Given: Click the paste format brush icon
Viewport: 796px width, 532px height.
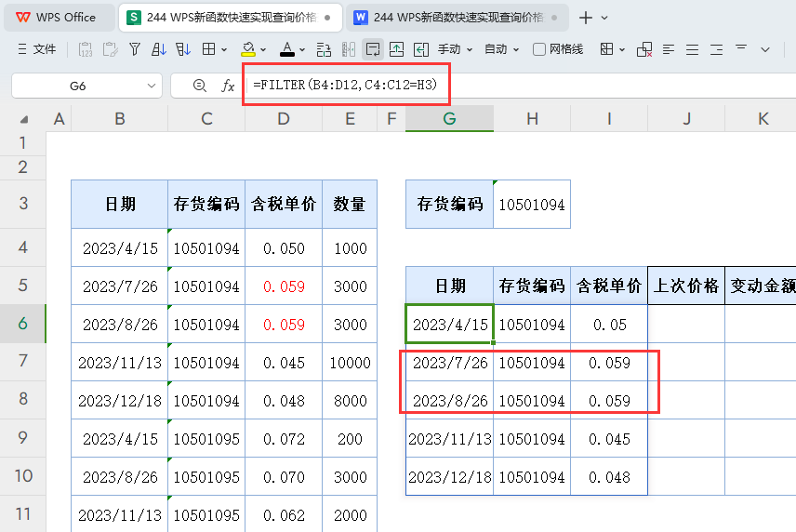Looking at the screenshot, I should (110, 49).
